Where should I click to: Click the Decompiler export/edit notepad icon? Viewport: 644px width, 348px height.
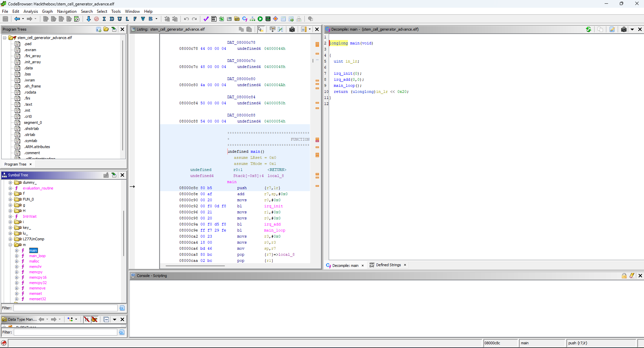612,29
